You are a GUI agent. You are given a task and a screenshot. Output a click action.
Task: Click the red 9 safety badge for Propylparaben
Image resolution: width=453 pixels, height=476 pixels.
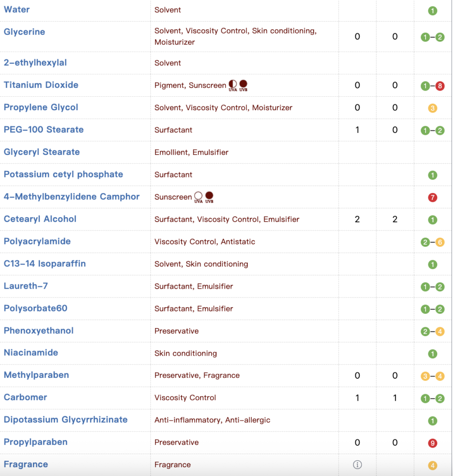[433, 443]
